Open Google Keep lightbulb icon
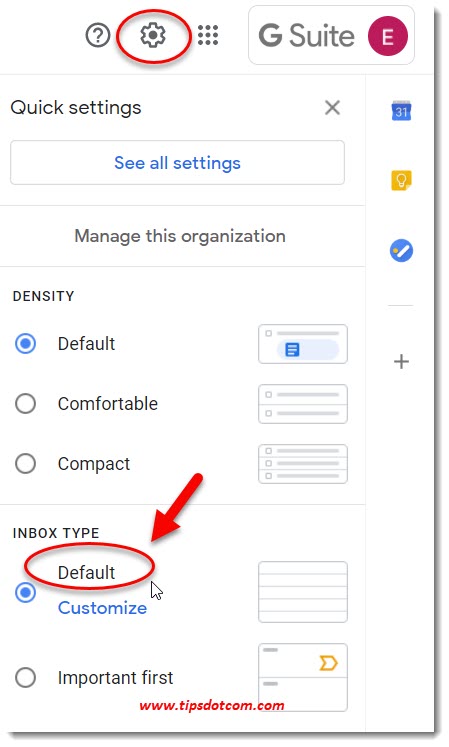The width and height of the screenshot is (449, 747). [401, 181]
